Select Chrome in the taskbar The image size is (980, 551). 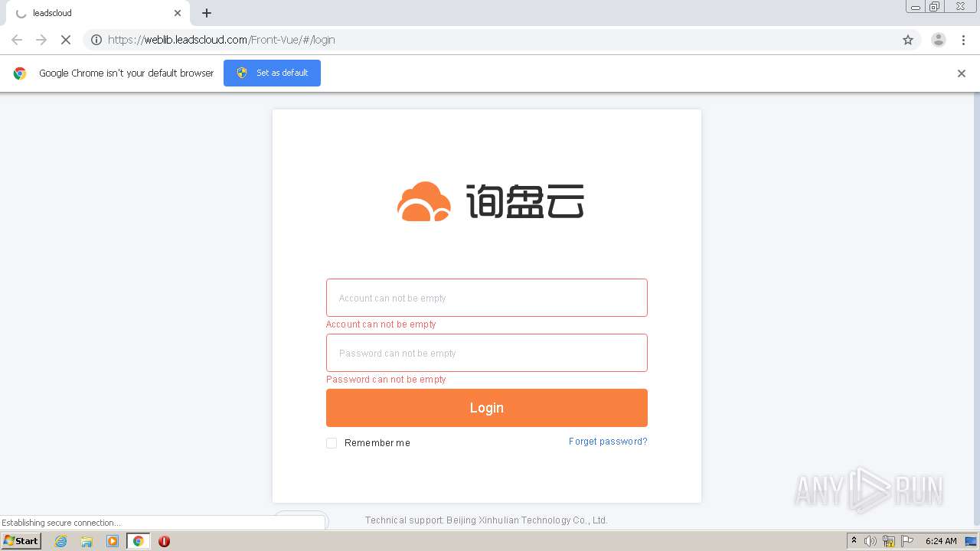coord(138,541)
